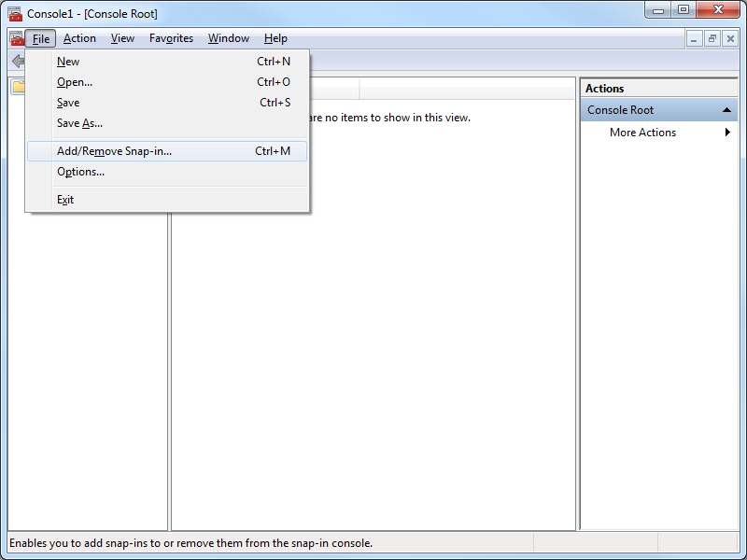
Task: Click Add/Remove Snap-in... menu item
Action: point(114,151)
